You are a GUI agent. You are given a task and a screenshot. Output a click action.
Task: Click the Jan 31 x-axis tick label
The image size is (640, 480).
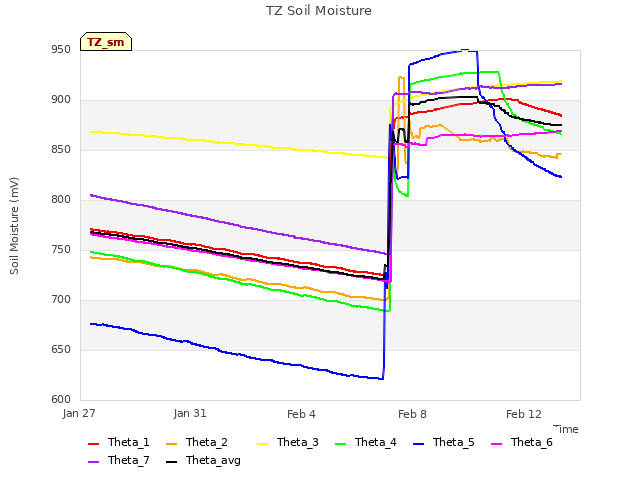190,413
